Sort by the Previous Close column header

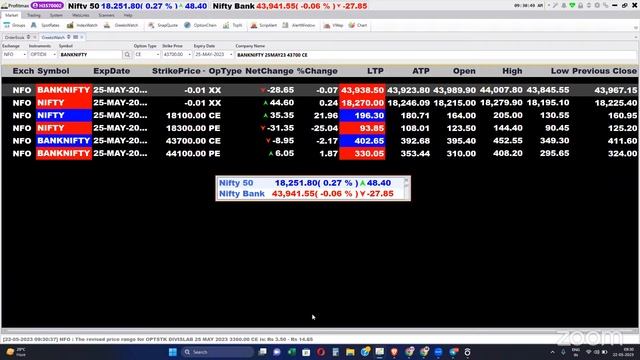coord(604,71)
